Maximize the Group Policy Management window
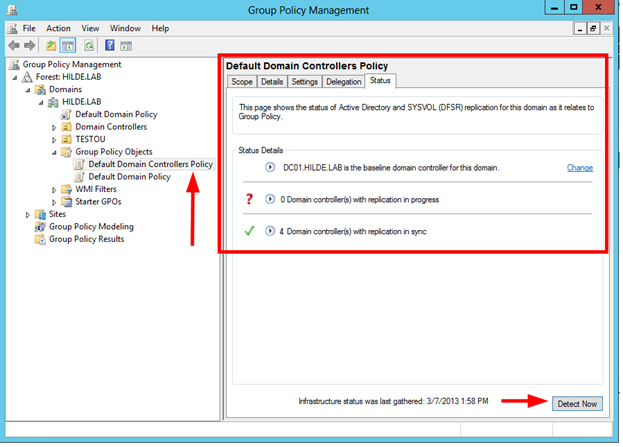This screenshot has width=623, height=447. [573, 8]
